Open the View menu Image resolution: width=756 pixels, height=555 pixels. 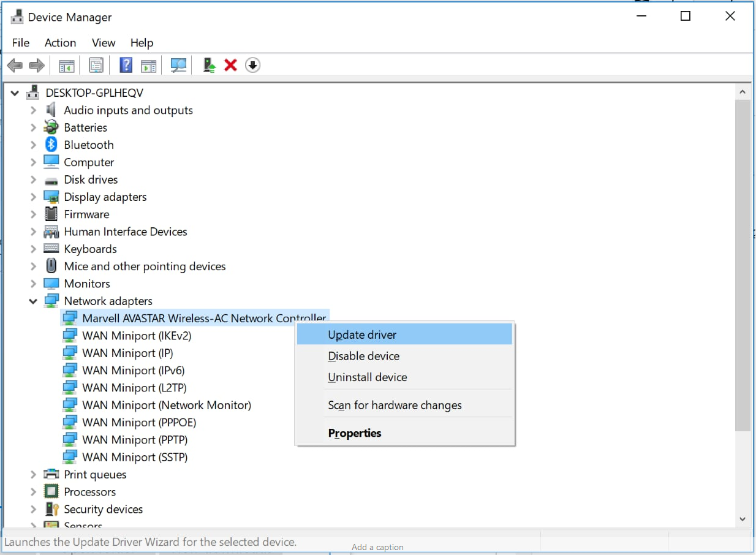click(104, 42)
